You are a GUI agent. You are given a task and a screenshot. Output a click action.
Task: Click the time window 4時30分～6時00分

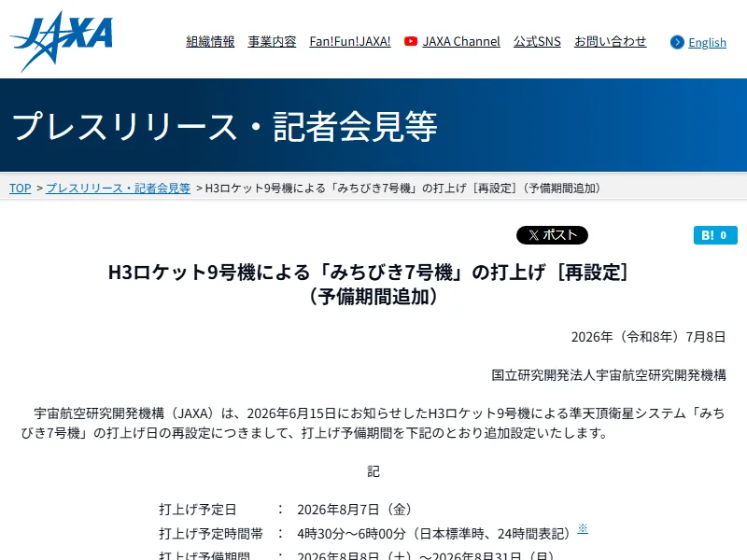click(352, 533)
